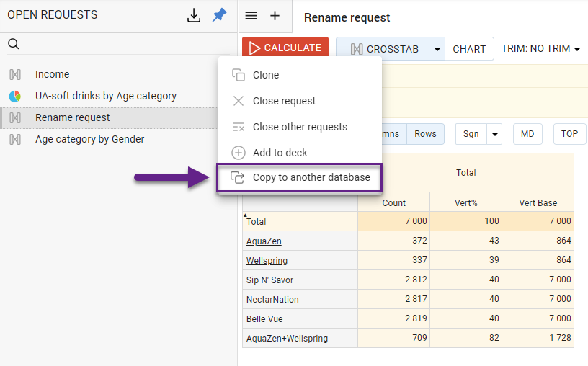Toggle the Rows button

click(425, 134)
